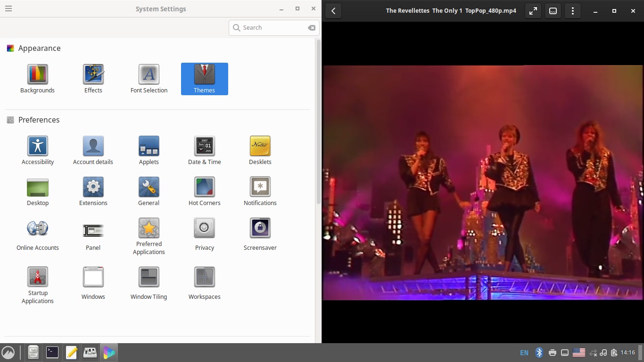Open video player three-dot menu
This screenshot has height=362, width=644.
(573, 11)
